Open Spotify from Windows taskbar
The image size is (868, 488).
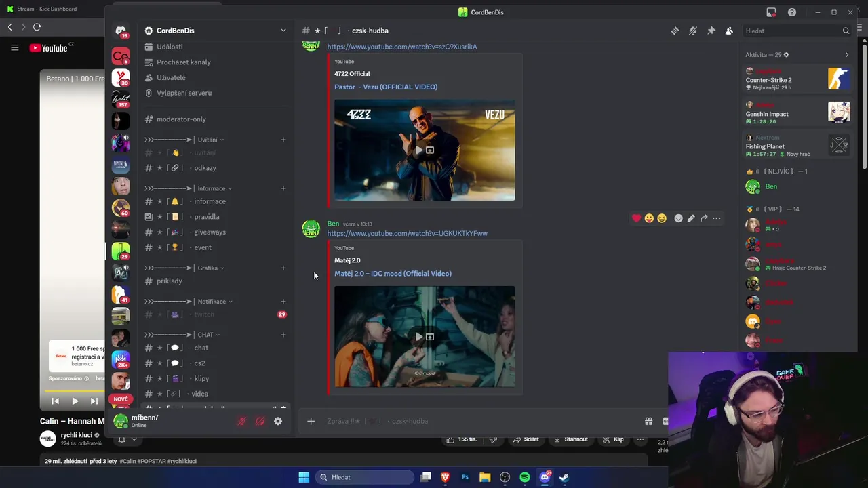(525, 477)
